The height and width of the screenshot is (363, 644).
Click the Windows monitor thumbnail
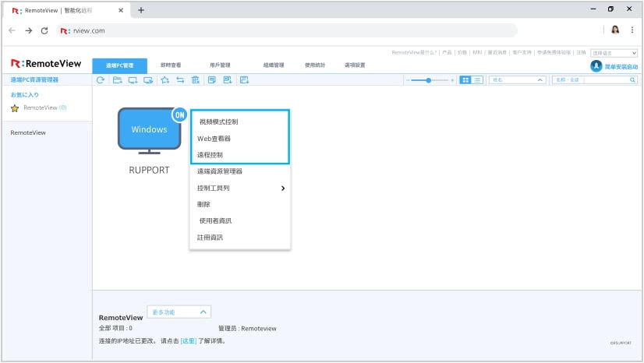149,131
